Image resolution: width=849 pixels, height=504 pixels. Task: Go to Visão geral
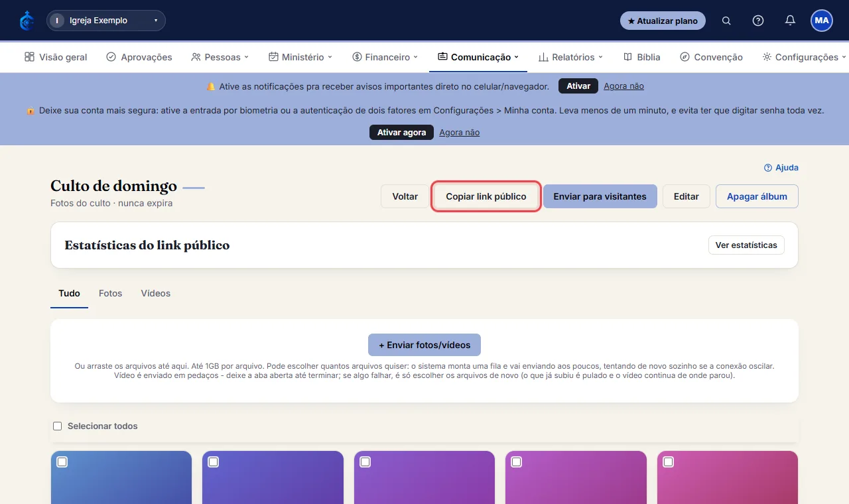pos(56,57)
